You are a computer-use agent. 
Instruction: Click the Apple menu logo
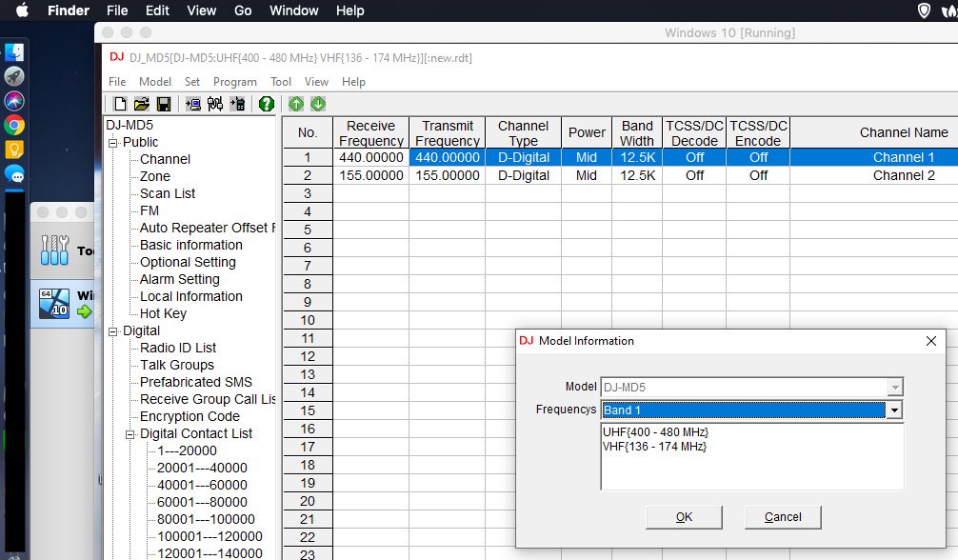(22, 10)
